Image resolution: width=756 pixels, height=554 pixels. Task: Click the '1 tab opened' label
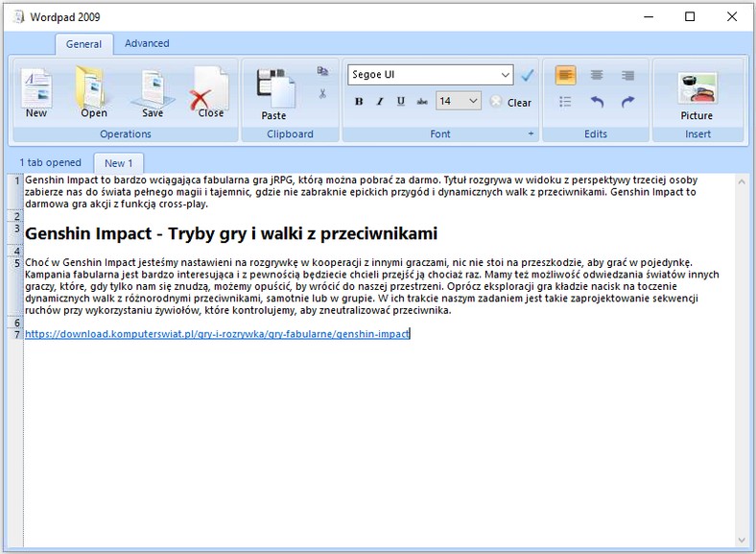[x=50, y=162]
